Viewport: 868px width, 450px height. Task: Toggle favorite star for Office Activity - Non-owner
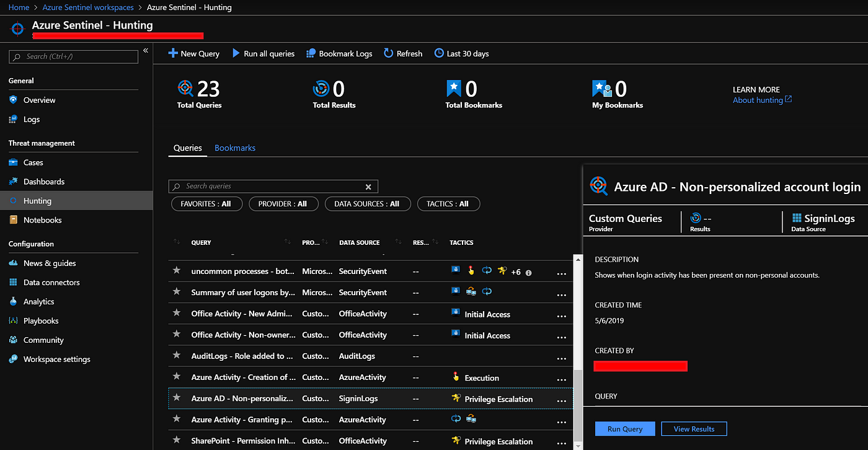point(177,334)
